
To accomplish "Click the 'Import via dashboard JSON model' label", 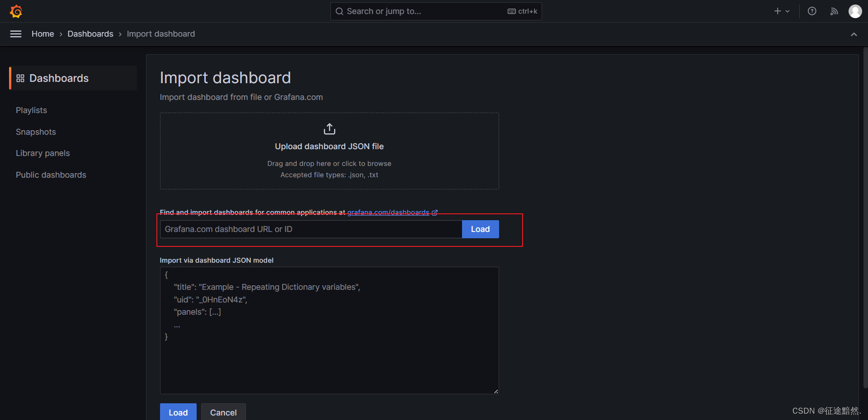I will (x=217, y=260).
